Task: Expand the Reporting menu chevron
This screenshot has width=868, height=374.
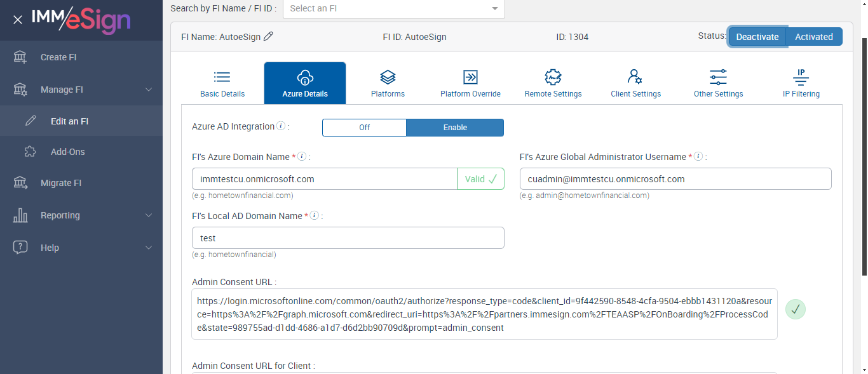Action: point(149,215)
